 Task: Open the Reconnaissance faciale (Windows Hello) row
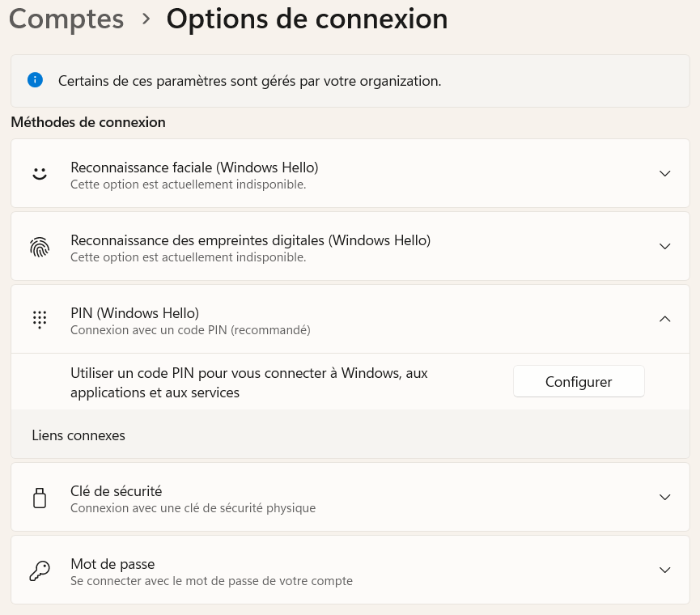click(x=350, y=173)
